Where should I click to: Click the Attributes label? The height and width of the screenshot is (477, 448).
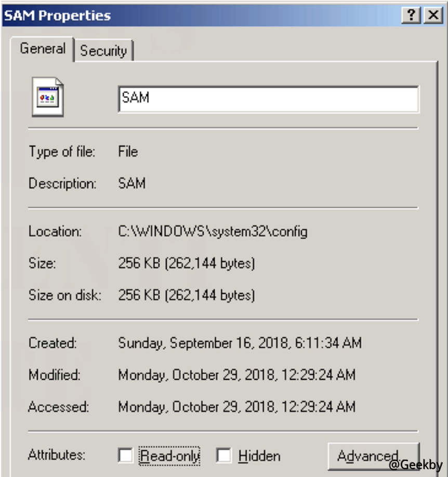pos(56,455)
